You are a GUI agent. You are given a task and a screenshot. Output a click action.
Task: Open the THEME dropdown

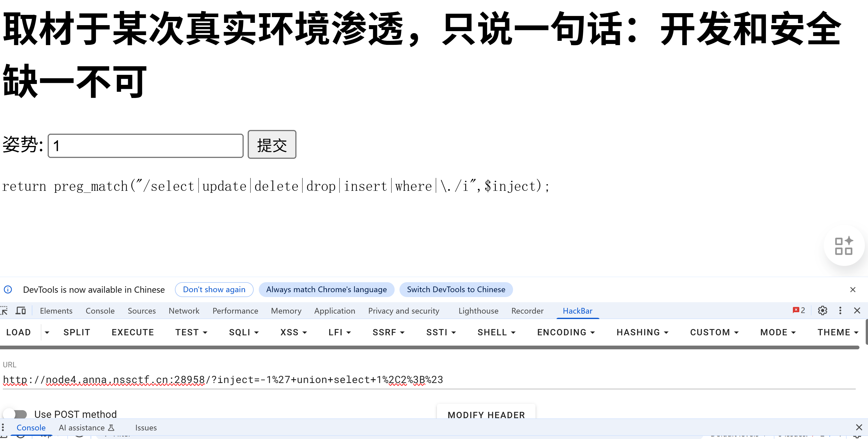[x=838, y=332]
